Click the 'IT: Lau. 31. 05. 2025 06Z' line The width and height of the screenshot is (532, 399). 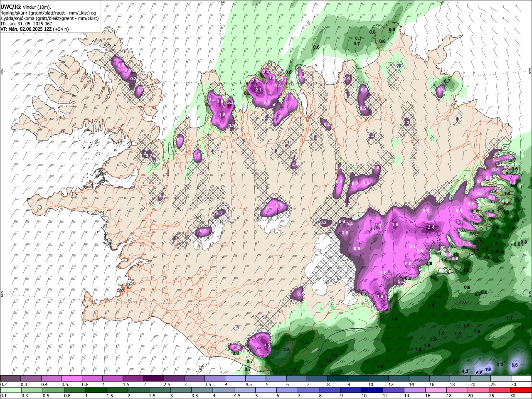pyautogui.click(x=26, y=24)
